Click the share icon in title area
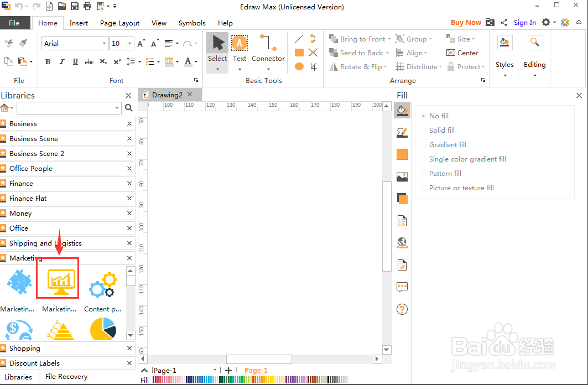 coord(504,23)
